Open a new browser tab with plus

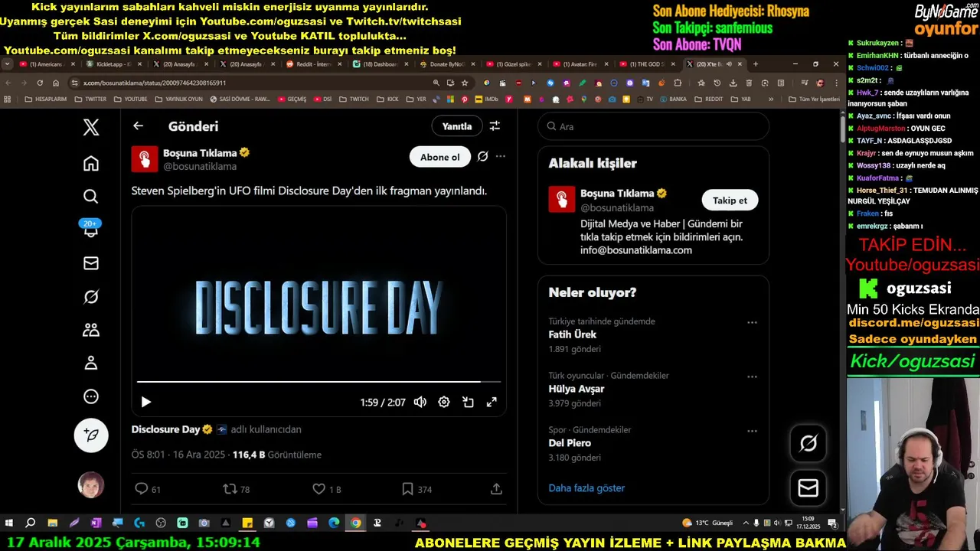[x=756, y=64]
